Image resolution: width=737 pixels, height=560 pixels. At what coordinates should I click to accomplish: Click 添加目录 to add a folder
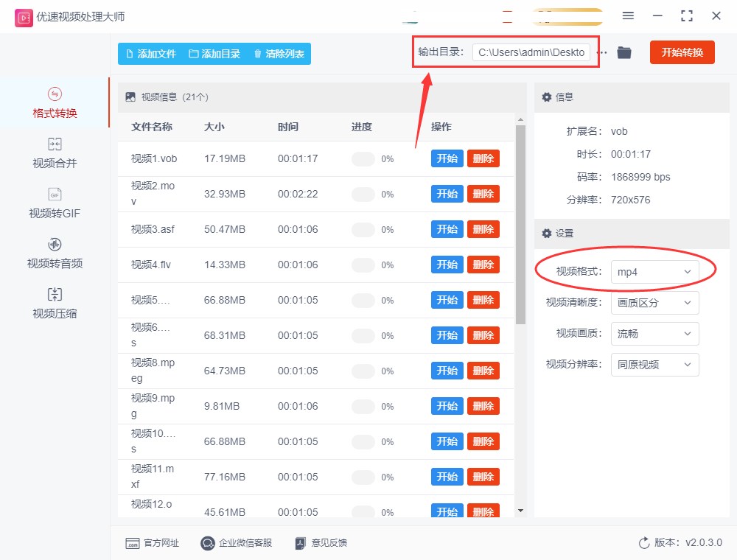[x=214, y=54]
